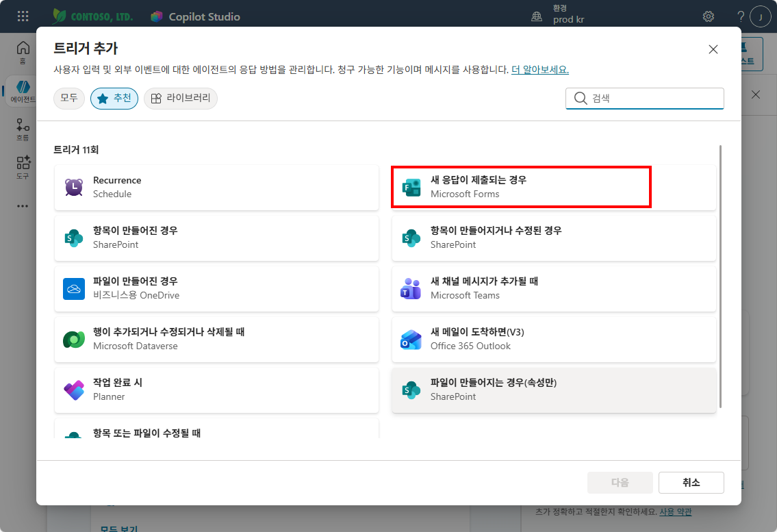Select the Recurrence Schedule clock icon
Screen dimensions: 777x532
[x=74, y=188]
